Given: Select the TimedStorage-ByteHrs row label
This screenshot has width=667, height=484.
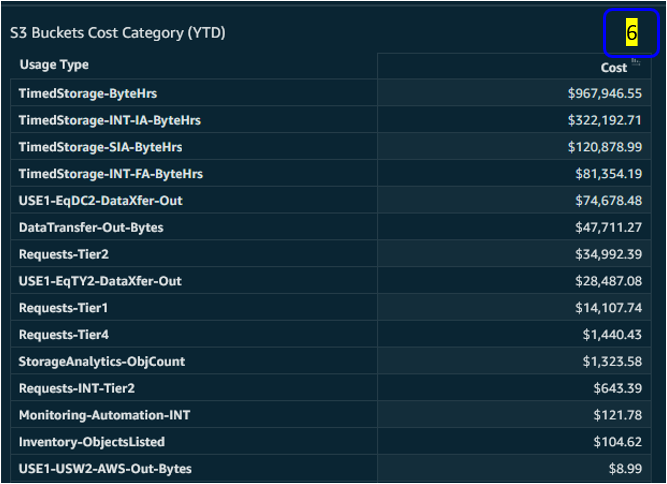Looking at the screenshot, I should [x=88, y=93].
